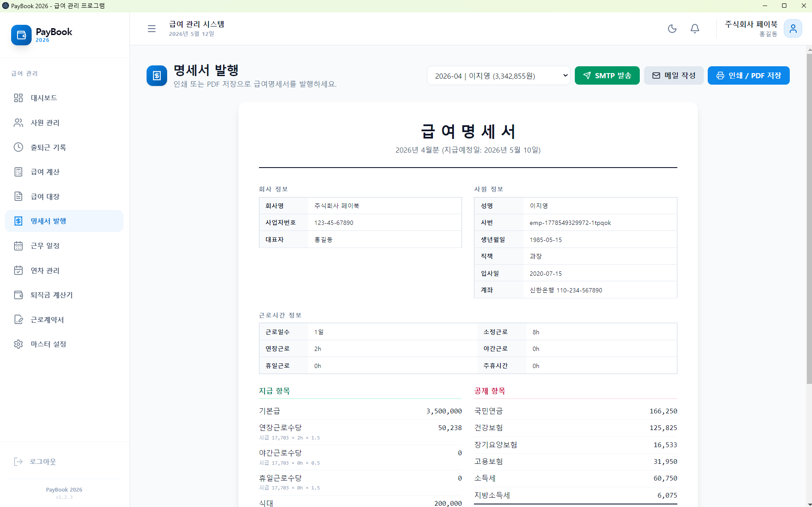Click the 명세서 발행 sidebar icon
Viewport: 812px width, 507px height.
point(18,221)
